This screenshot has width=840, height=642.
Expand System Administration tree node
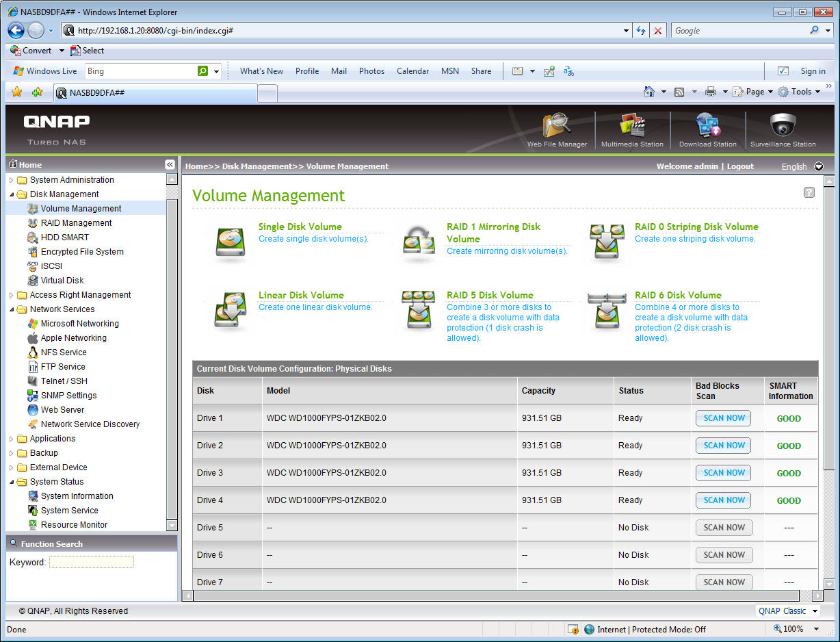11,180
